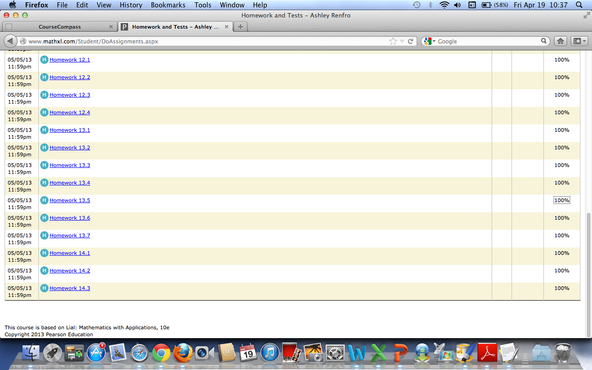Open the Firefox application menu
This screenshot has height=370, width=592.
click(37, 5)
